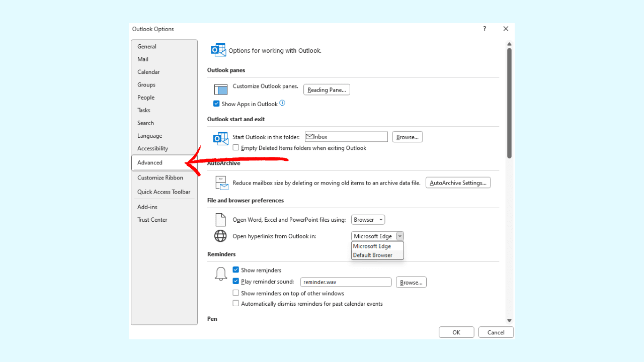Click the reminder.wav sound file field

pos(345,282)
